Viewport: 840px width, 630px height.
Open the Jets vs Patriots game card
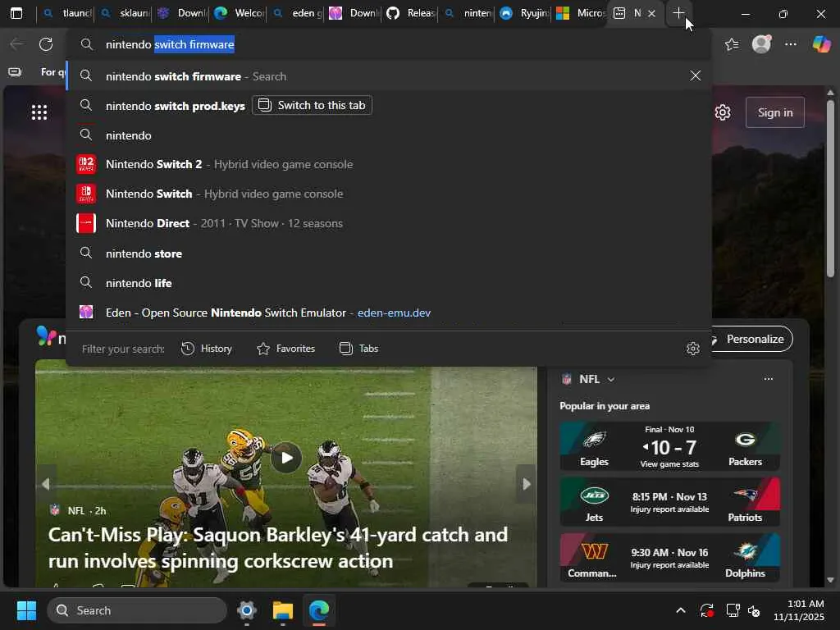coord(669,502)
